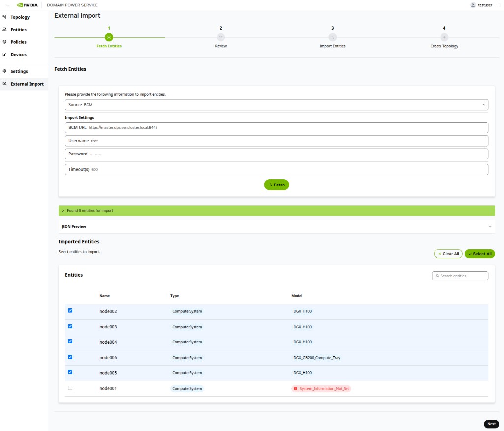The height and width of the screenshot is (431, 504).
Task: Click the node006 name cell
Action: point(108,358)
